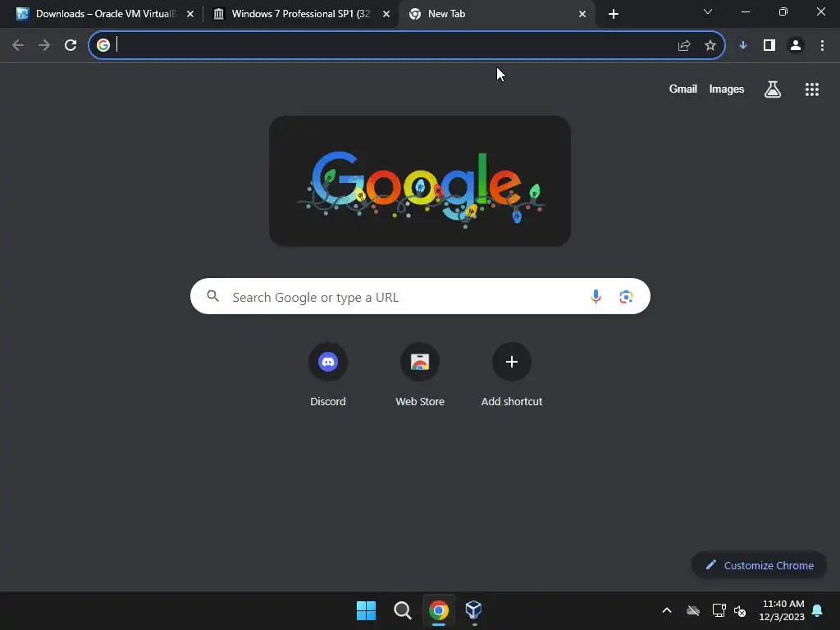Close the Windows 7 Professional SP1 tab

click(386, 14)
